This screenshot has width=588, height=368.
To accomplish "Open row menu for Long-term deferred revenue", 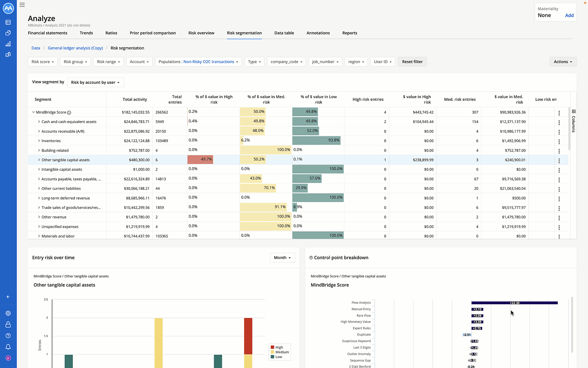I will tap(559, 199).
